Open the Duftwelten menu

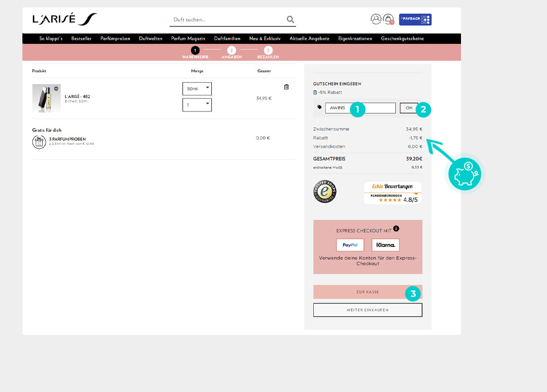tap(151, 38)
